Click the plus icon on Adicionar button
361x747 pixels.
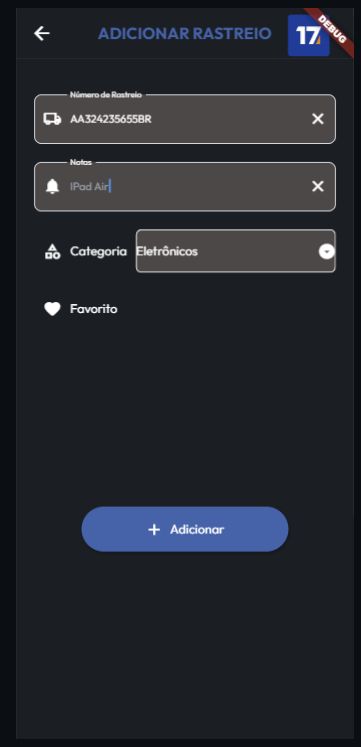tap(154, 530)
